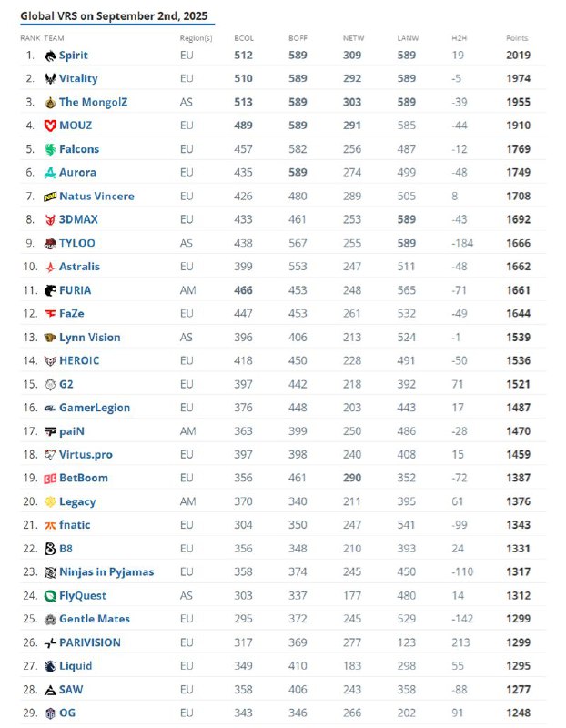Click the Vitality bee logo icon

tap(51, 79)
